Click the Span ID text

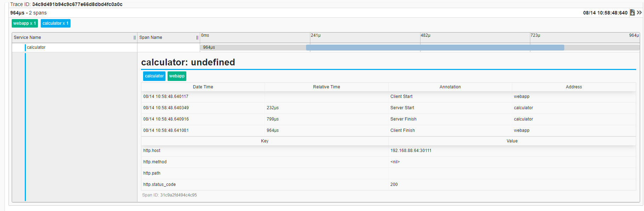click(x=169, y=195)
